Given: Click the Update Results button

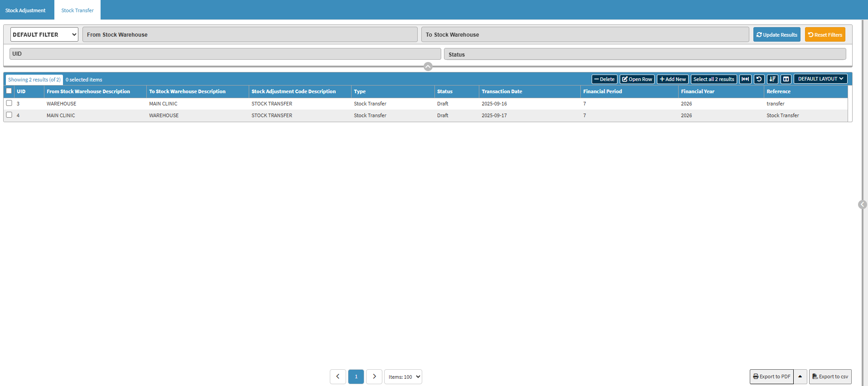Looking at the screenshot, I should (x=776, y=34).
